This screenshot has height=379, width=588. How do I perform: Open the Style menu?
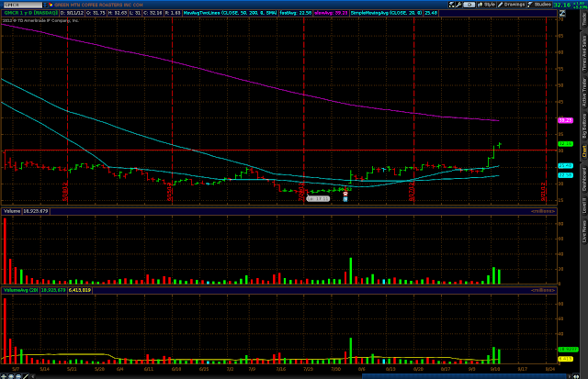(x=486, y=5)
